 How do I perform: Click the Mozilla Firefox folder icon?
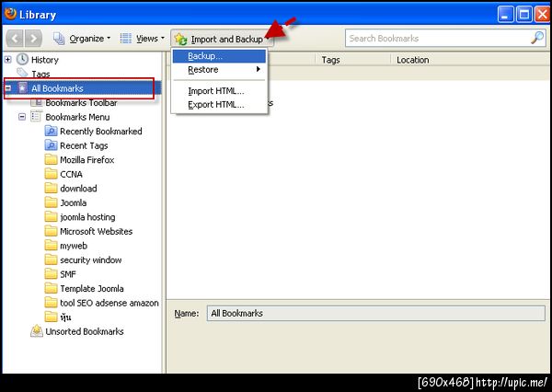tap(51, 159)
